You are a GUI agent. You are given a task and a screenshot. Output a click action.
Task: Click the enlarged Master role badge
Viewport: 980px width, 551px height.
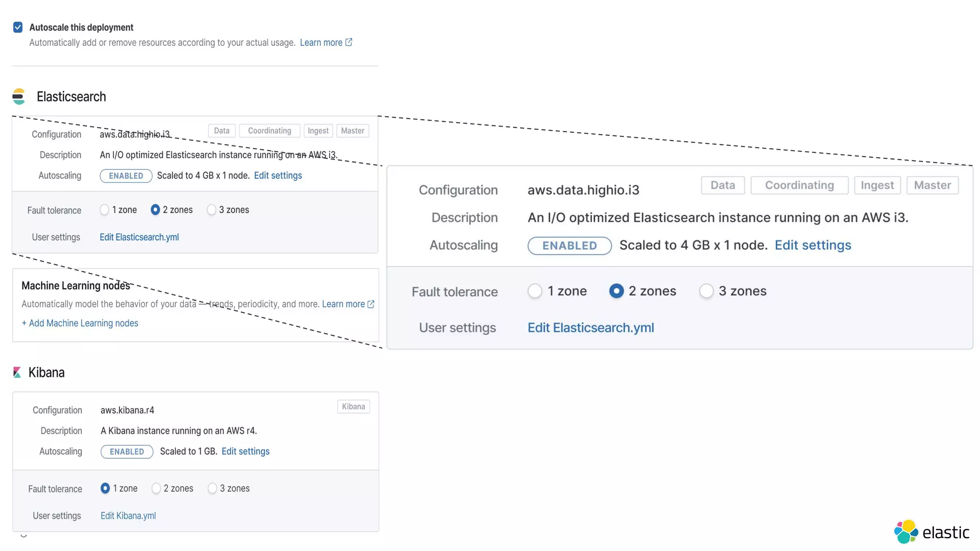point(932,185)
